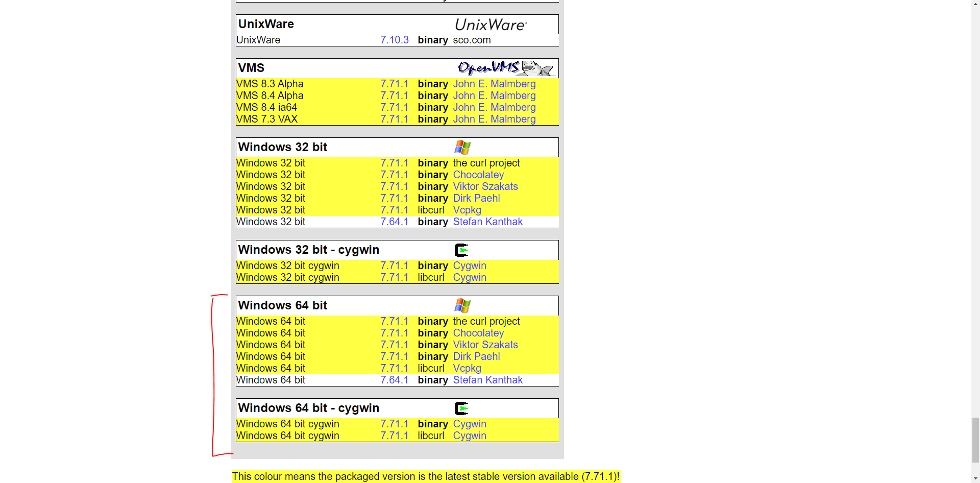Open Viktor Szakats link in Windows 32 bit section
Screen dimensions: 980x483
(485, 186)
